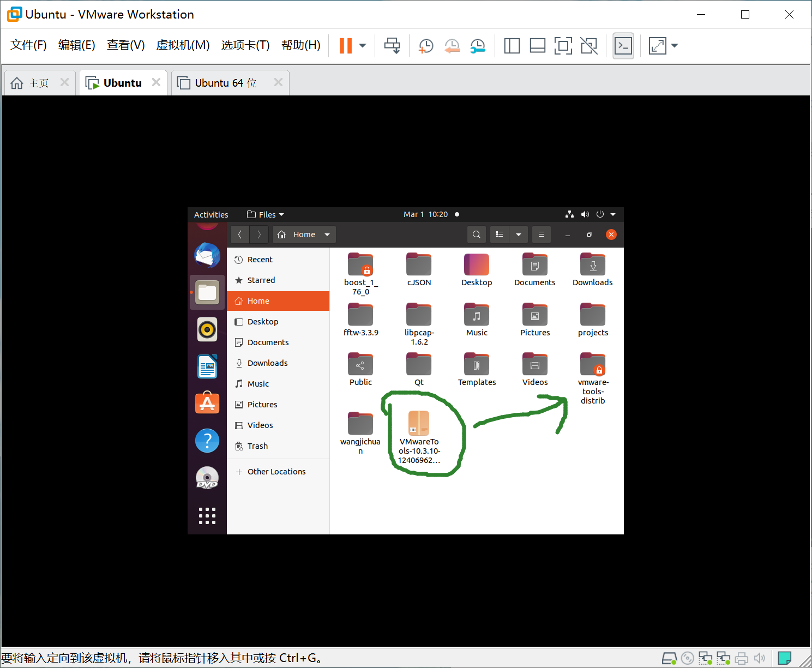Open the Home breadcrumb dropdown

tap(327, 234)
